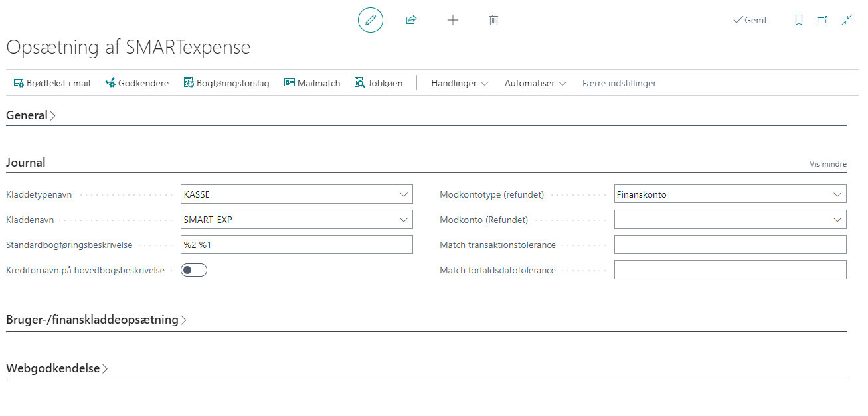Viewport: 868px width, 416px height.
Task: Open the Godkendere action
Action: pos(137,83)
